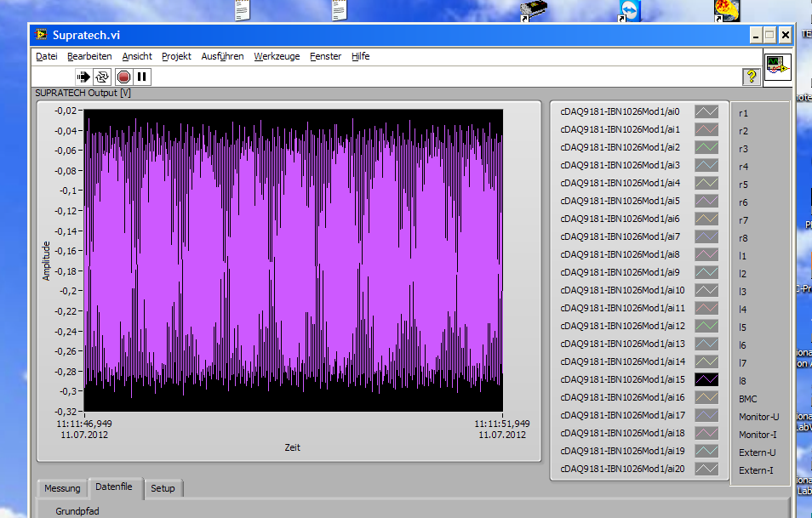Click the plot swatch for ai0

[x=706, y=111]
